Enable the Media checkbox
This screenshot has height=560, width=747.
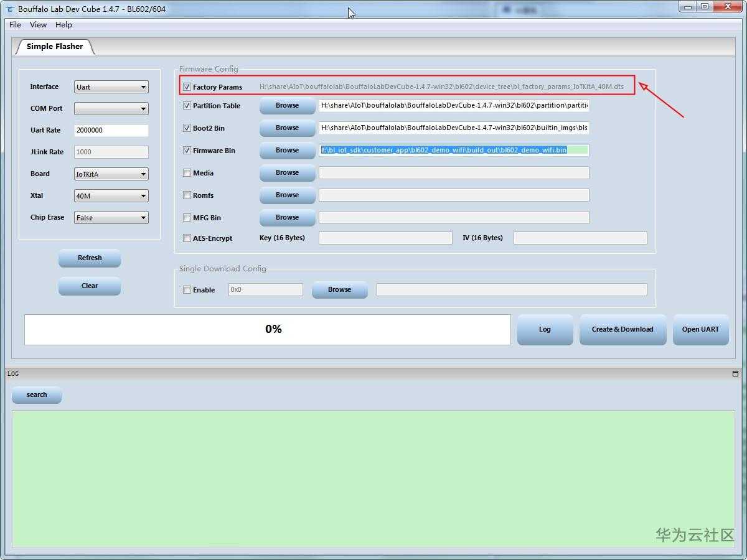[x=187, y=173]
